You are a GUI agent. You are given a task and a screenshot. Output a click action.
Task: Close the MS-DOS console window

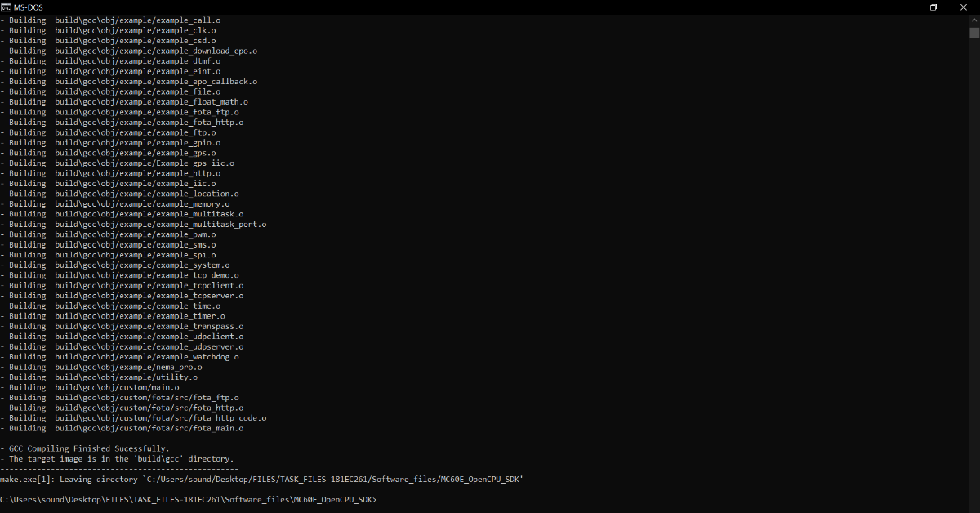coord(964,7)
